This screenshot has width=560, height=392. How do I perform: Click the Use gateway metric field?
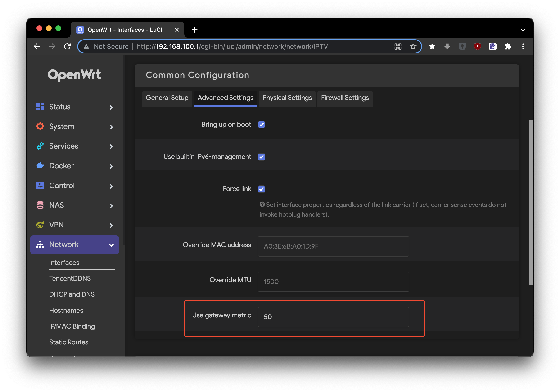(333, 317)
